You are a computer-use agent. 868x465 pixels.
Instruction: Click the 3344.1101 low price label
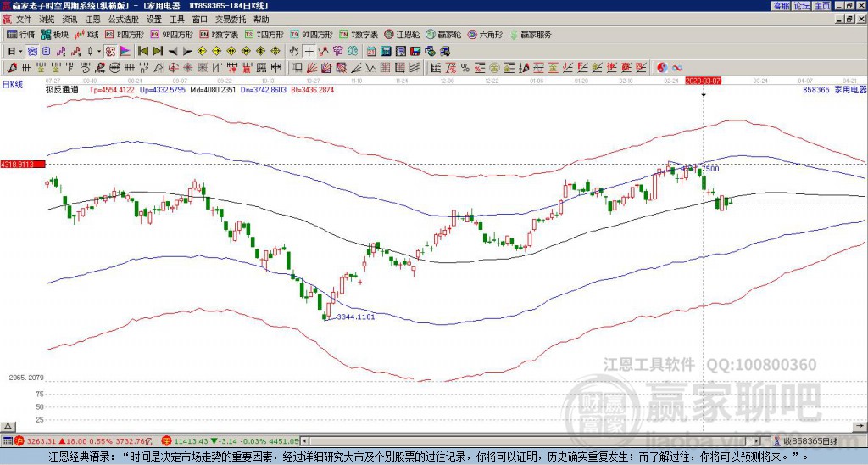point(355,317)
